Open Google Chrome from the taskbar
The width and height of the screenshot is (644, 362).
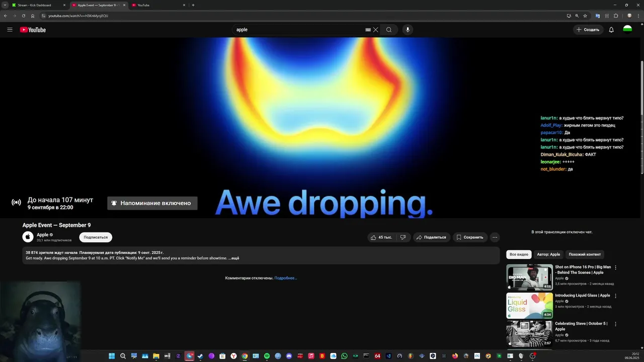click(245, 356)
